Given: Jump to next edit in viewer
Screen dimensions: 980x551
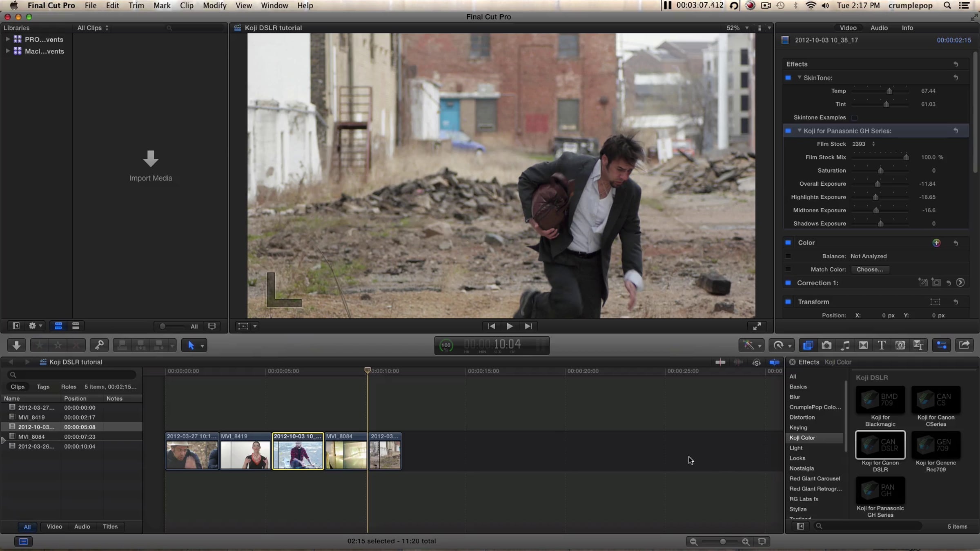Looking at the screenshot, I should pyautogui.click(x=528, y=326).
